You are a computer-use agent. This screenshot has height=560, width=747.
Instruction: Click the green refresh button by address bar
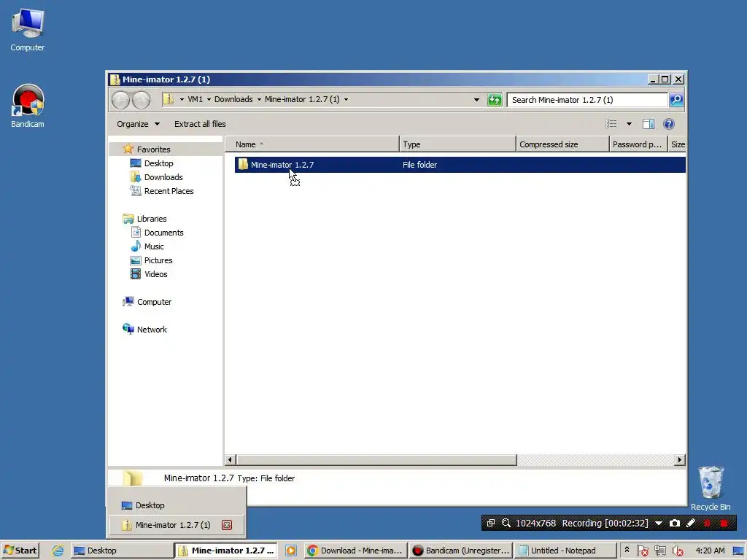[495, 99]
